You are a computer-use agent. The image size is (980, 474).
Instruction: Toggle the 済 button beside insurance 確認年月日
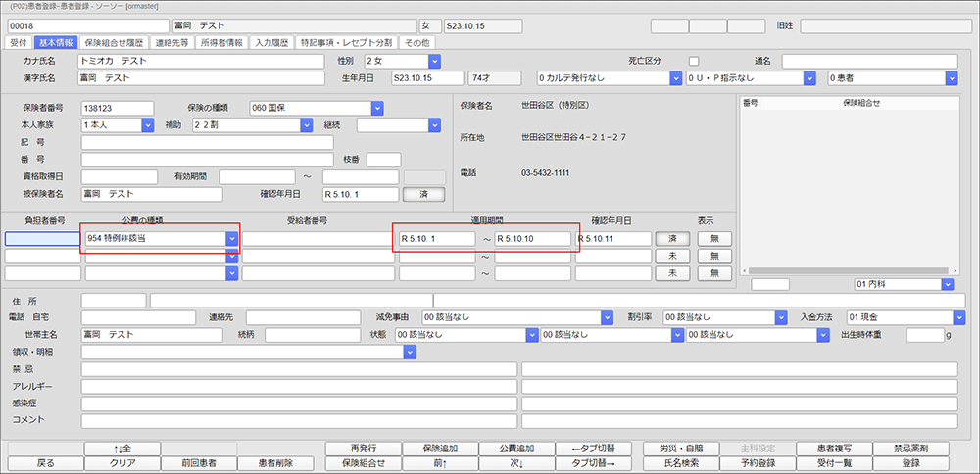pyautogui.click(x=423, y=194)
